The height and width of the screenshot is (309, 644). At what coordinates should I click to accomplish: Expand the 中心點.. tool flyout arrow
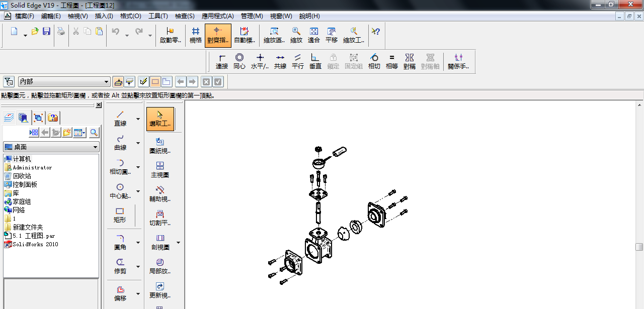click(138, 191)
